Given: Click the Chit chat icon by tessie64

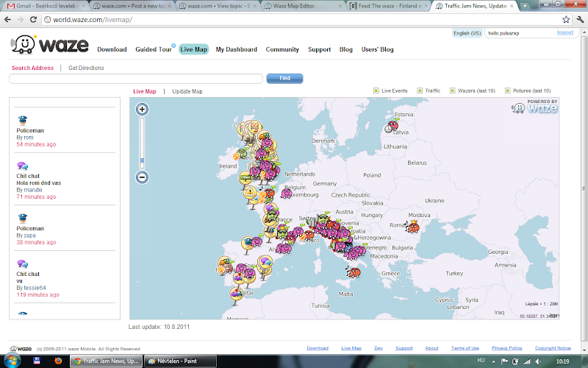Looking at the screenshot, I should (23, 264).
